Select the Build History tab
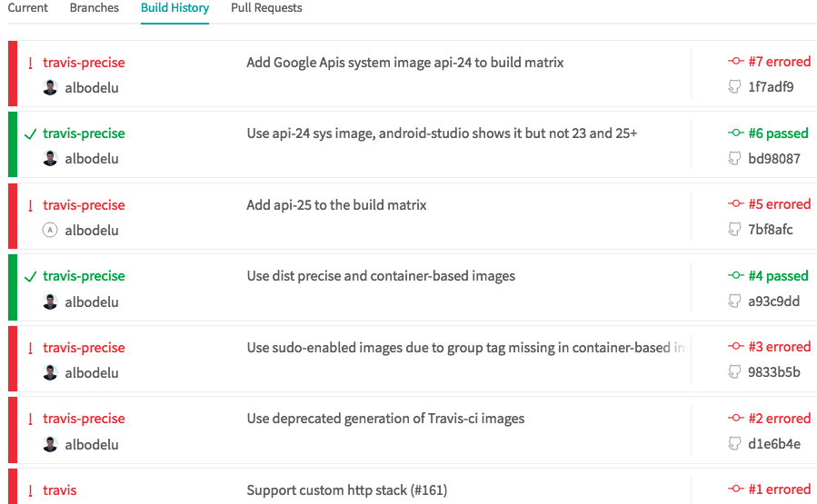Screen dimensions: 817x504 coord(174,8)
